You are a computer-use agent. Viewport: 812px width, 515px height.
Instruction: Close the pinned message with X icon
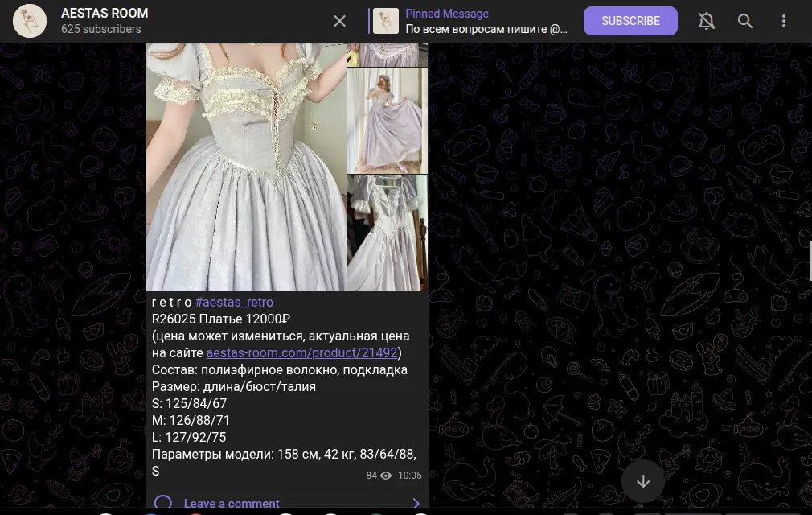point(340,21)
